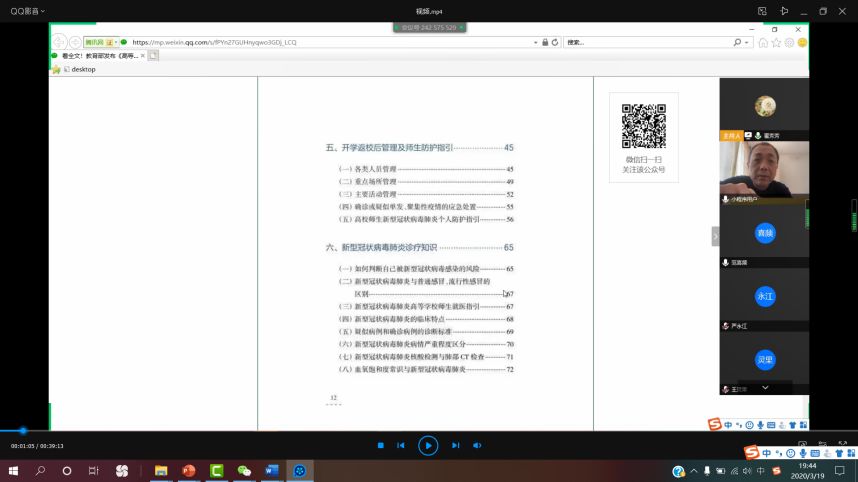Image resolution: width=858 pixels, height=482 pixels.
Task: Click the Sogou voice input microphone above the taskbar
Action: [803, 453]
